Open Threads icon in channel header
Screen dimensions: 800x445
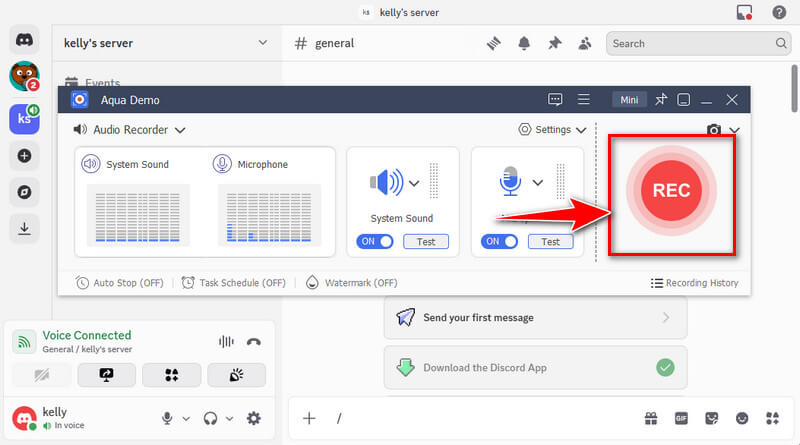(x=493, y=43)
